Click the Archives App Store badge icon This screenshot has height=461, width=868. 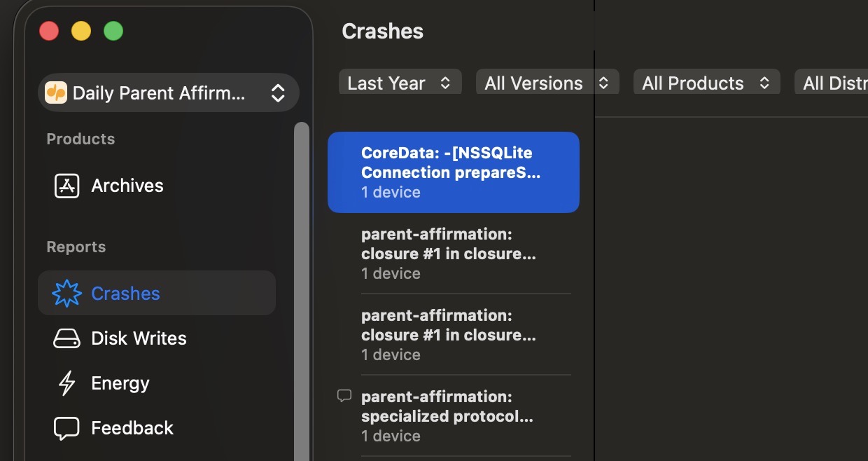tap(66, 185)
